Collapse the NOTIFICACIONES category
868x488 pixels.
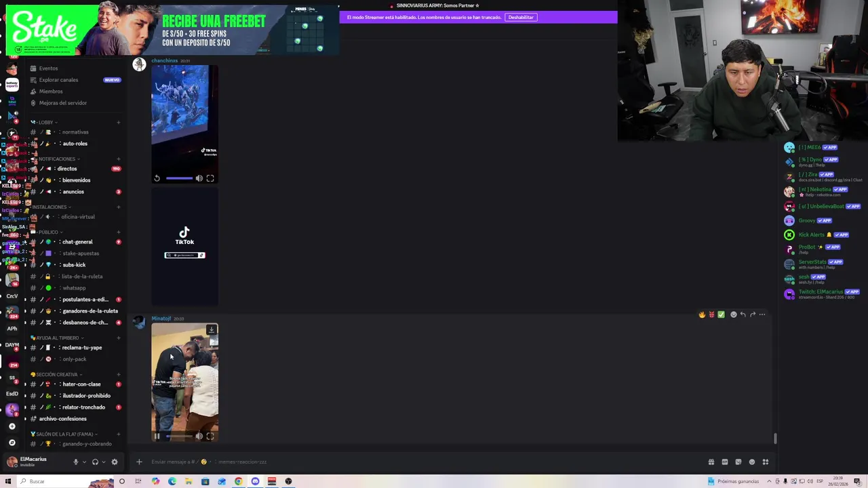click(x=57, y=159)
